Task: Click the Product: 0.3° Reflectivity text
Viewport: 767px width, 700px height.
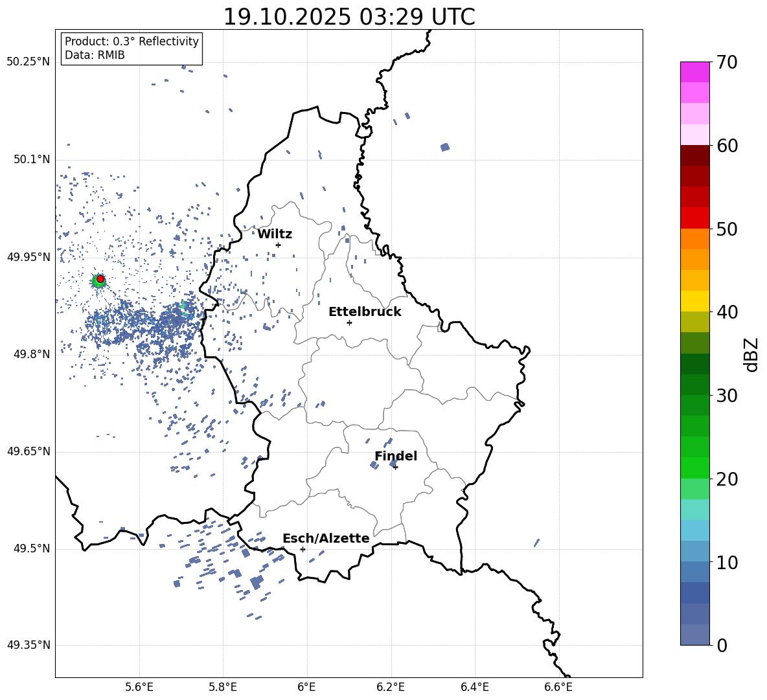Action: pos(132,41)
